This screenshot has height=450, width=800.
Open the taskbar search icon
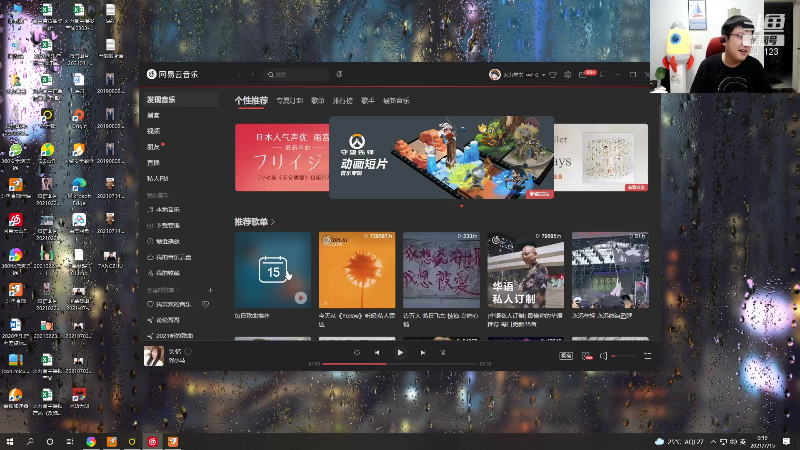tap(30, 441)
